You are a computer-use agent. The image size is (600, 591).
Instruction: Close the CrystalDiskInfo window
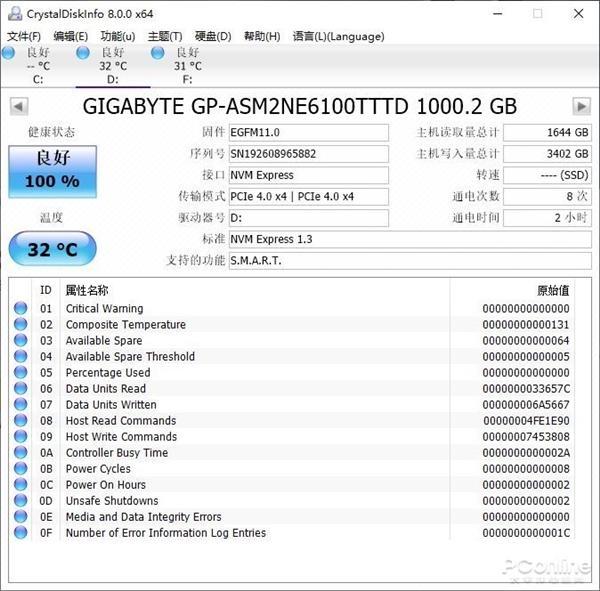579,14
